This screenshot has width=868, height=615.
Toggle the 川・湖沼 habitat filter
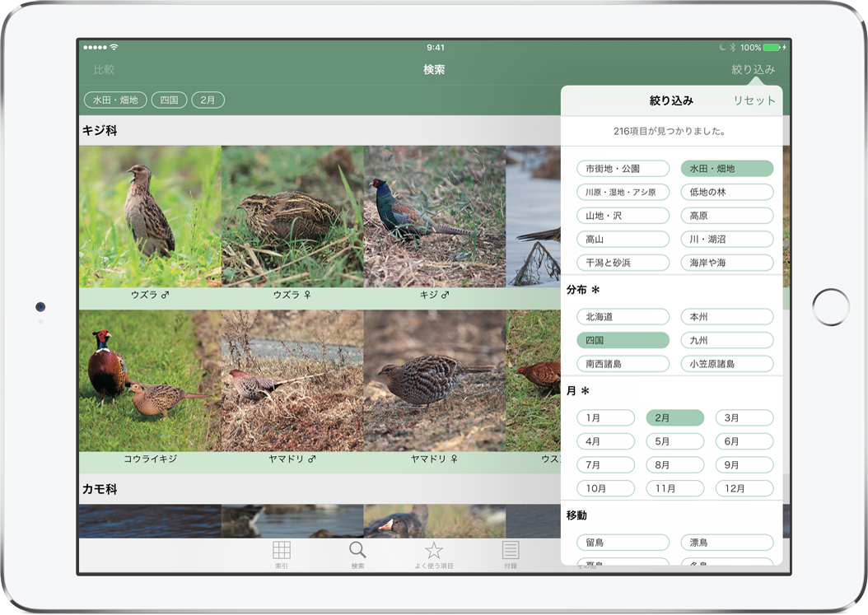pyautogui.click(x=727, y=239)
